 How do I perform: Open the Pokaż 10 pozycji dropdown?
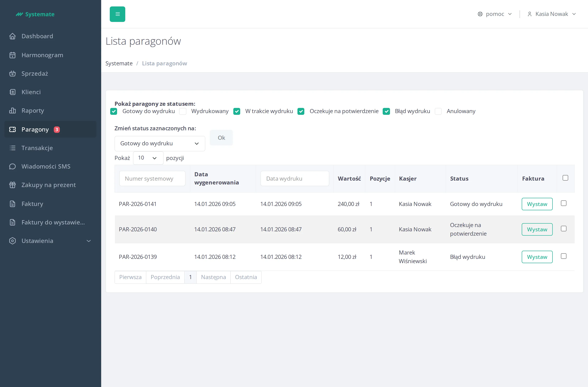click(x=148, y=158)
